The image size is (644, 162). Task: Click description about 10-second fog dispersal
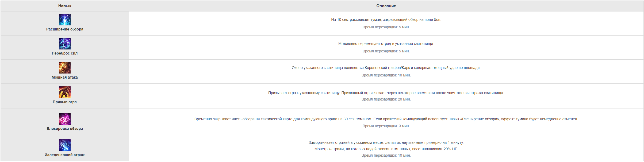(386, 20)
